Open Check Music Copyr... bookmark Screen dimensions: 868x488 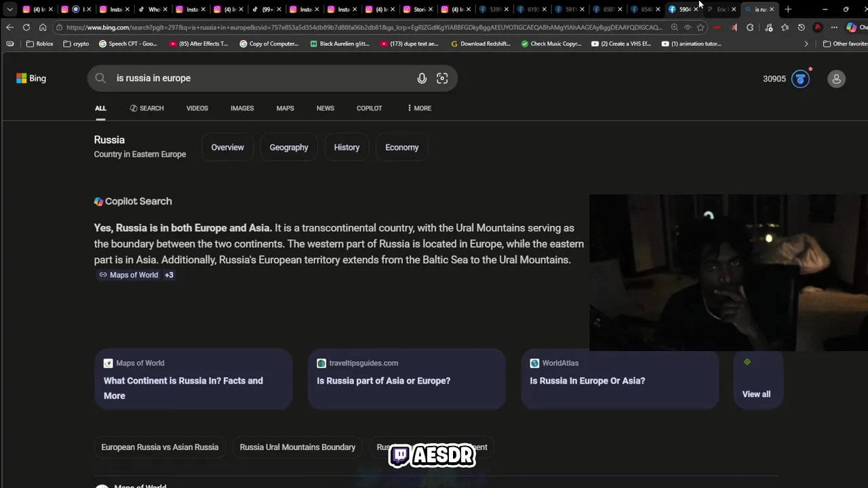551,44
